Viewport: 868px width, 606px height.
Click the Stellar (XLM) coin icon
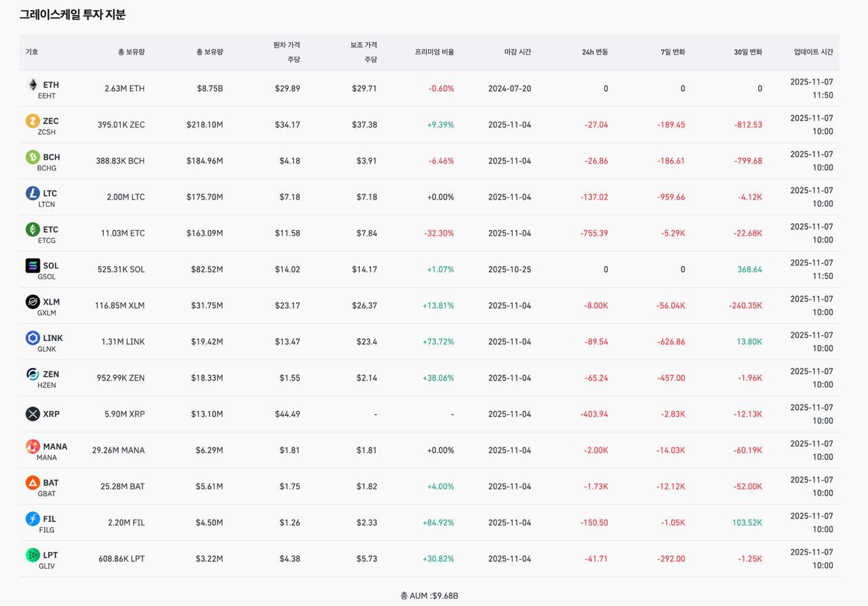pos(33,302)
